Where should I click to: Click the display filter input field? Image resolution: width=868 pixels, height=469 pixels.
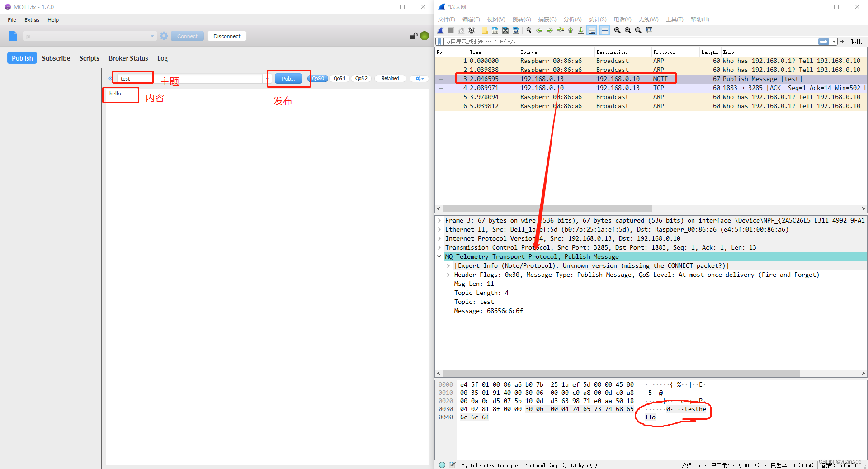631,42
